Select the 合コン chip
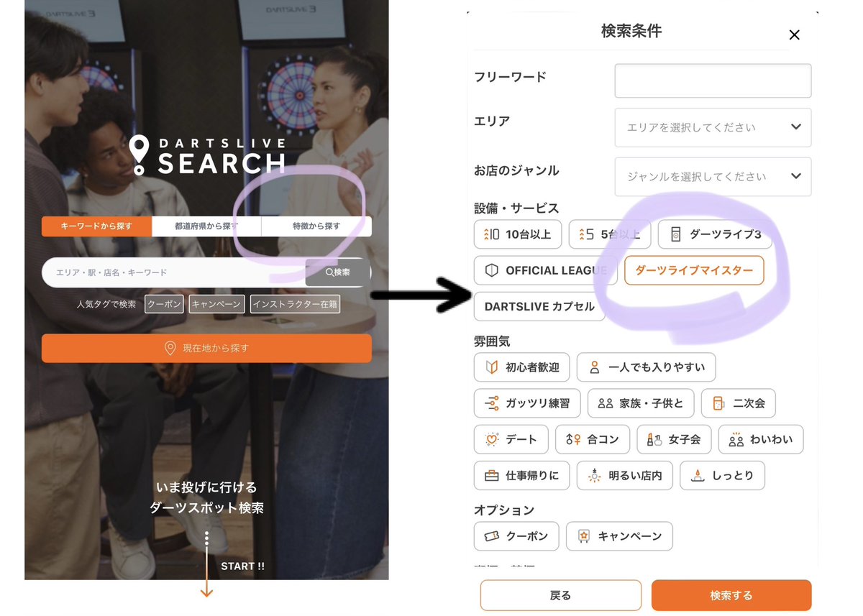This screenshot has width=863, height=616. [593, 439]
